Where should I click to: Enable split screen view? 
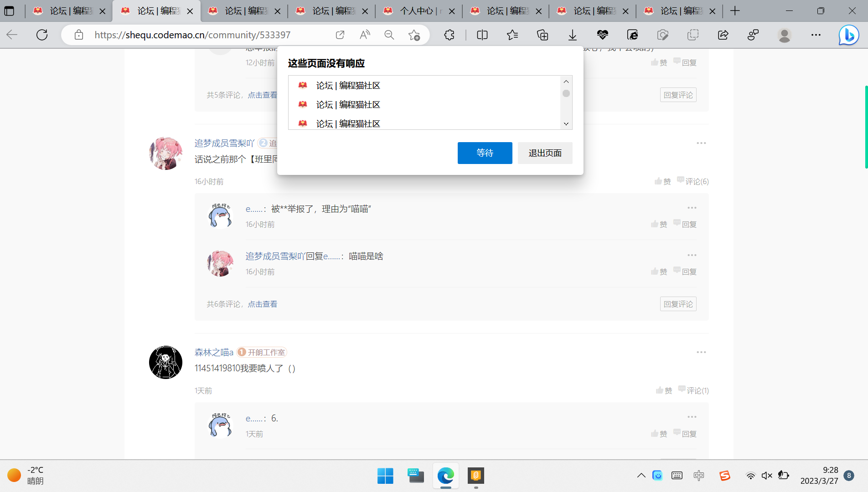tap(482, 35)
